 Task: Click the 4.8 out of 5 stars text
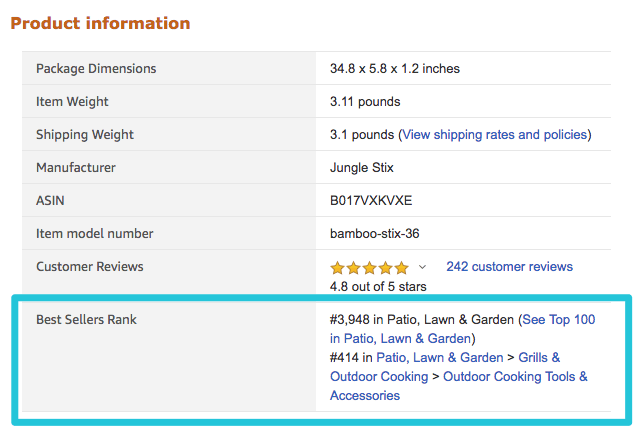tap(378, 287)
